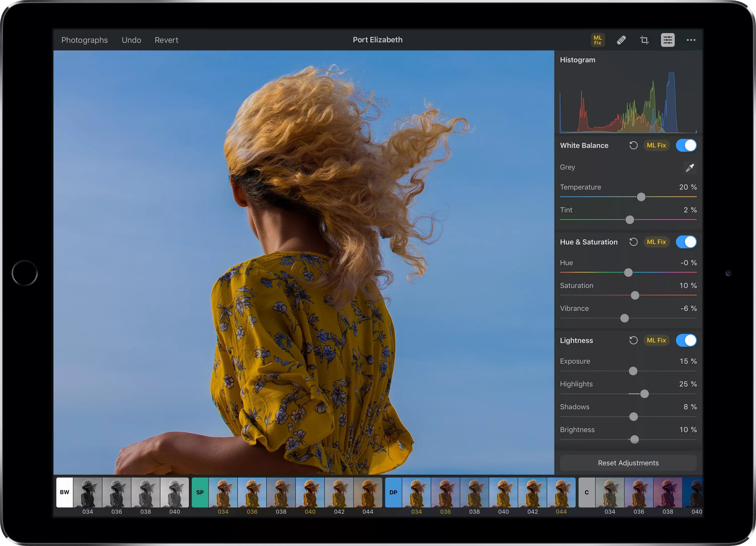This screenshot has height=546, width=756.
Task: Open the Crop tool
Action: [644, 40]
